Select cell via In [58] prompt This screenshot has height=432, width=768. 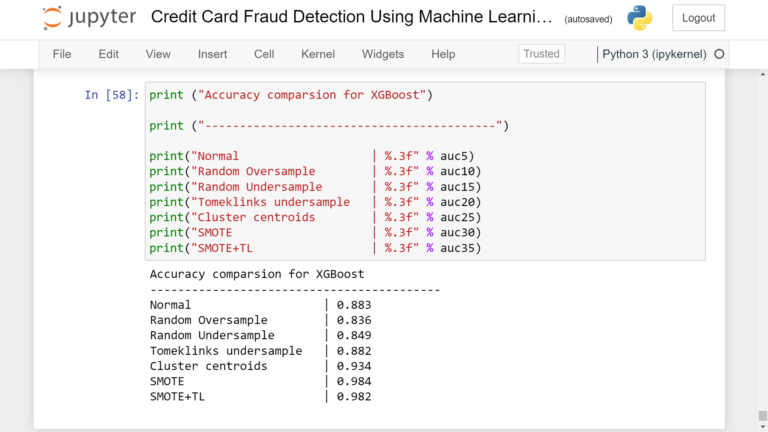click(112, 95)
